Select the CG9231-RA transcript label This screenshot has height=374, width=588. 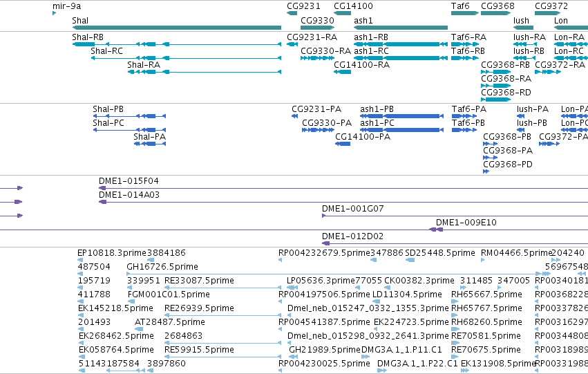[312, 37]
